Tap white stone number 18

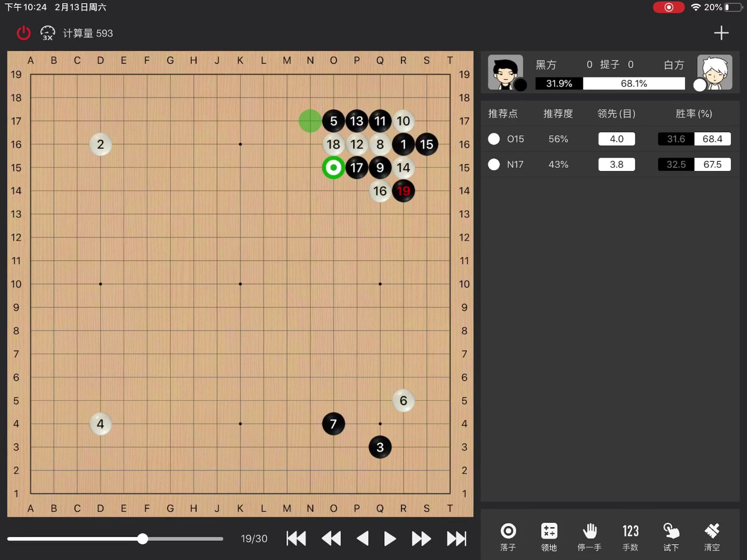(x=334, y=144)
